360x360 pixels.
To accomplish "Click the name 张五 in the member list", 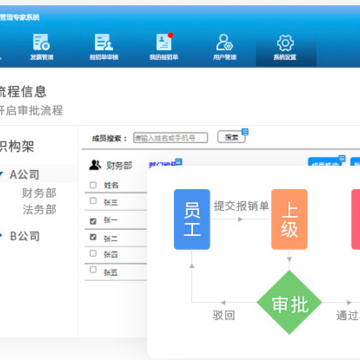I will (111, 273).
